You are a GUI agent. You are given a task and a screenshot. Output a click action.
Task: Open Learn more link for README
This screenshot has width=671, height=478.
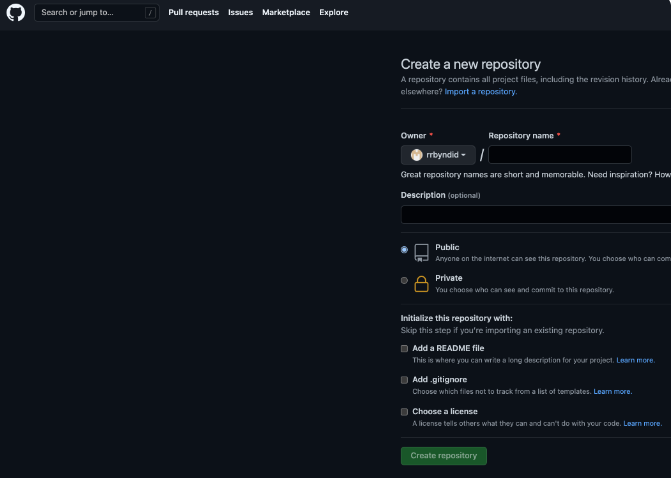[x=635, y=360]
